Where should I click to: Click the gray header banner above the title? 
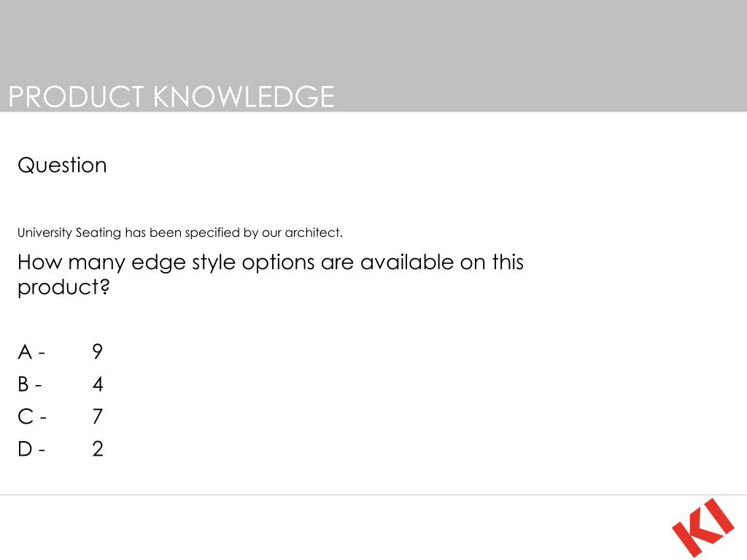373,41
